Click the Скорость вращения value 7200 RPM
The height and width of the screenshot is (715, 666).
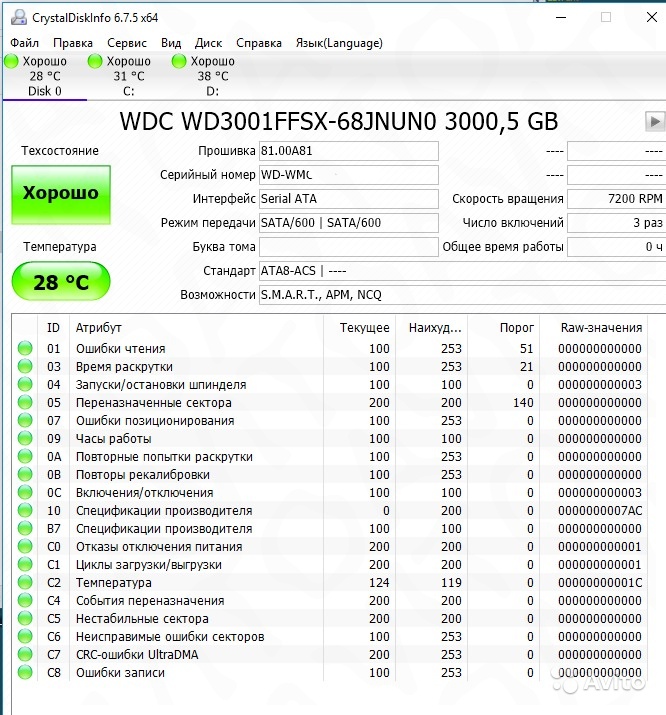pos(617,199)
